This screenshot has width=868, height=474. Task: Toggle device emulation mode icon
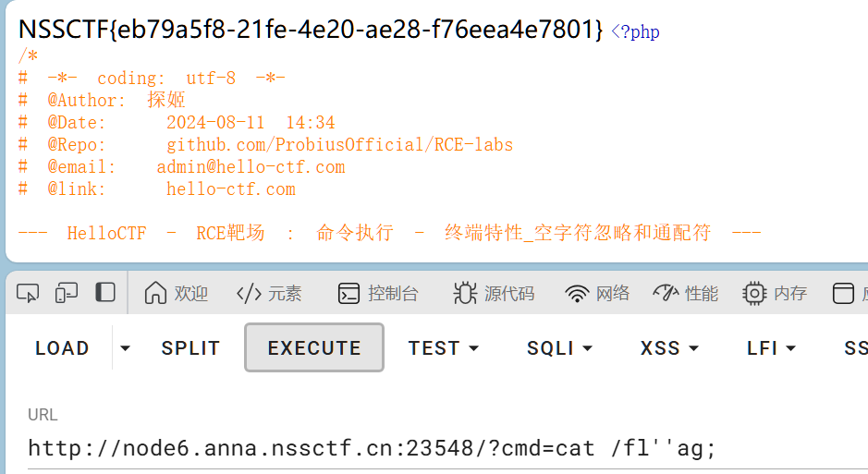tap(67, 294)
